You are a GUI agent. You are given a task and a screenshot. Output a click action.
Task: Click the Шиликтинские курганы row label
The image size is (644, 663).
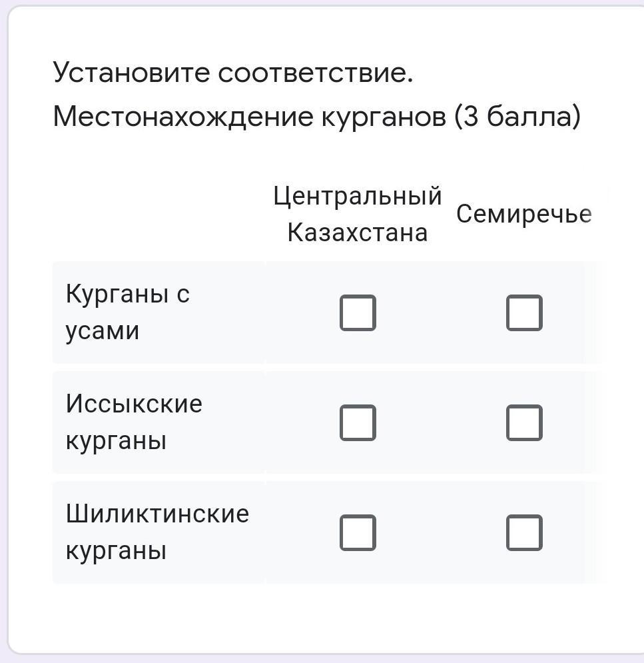(157, 532)
